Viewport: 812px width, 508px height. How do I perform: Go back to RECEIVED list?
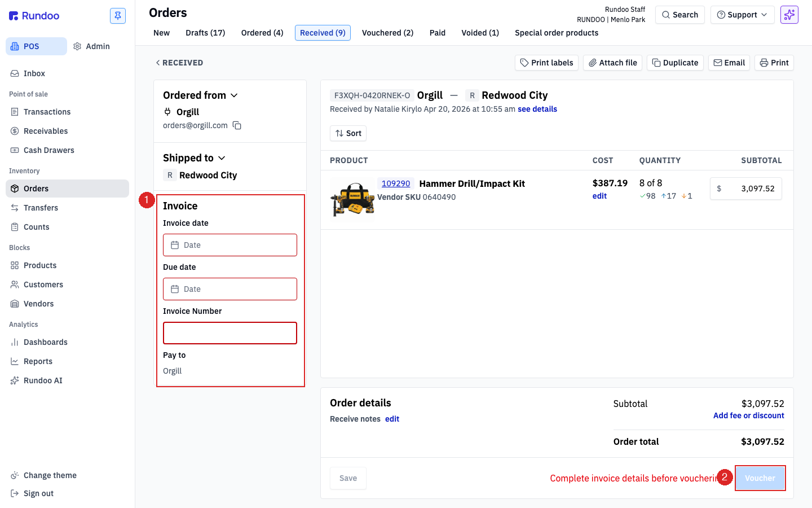(x=179, y=63)
